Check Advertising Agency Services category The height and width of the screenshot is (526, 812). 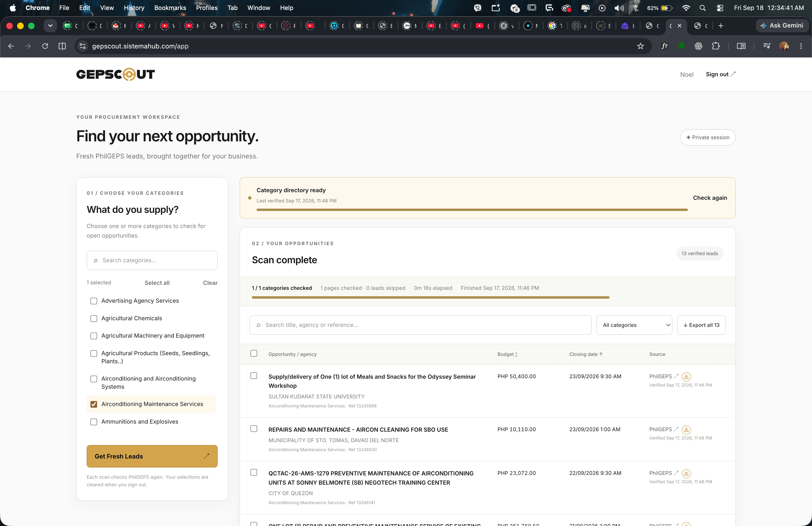point(94,301)
